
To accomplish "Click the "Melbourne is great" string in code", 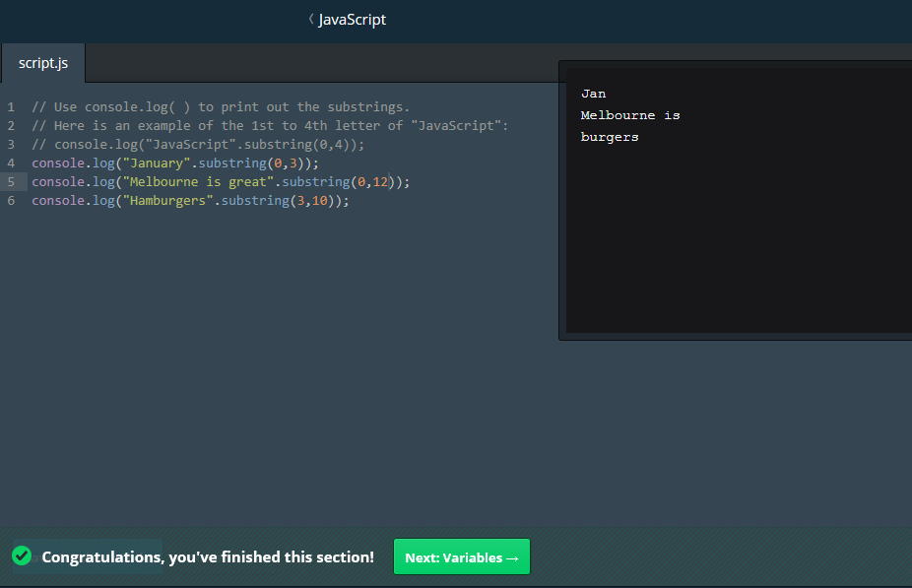I will 198,181.
